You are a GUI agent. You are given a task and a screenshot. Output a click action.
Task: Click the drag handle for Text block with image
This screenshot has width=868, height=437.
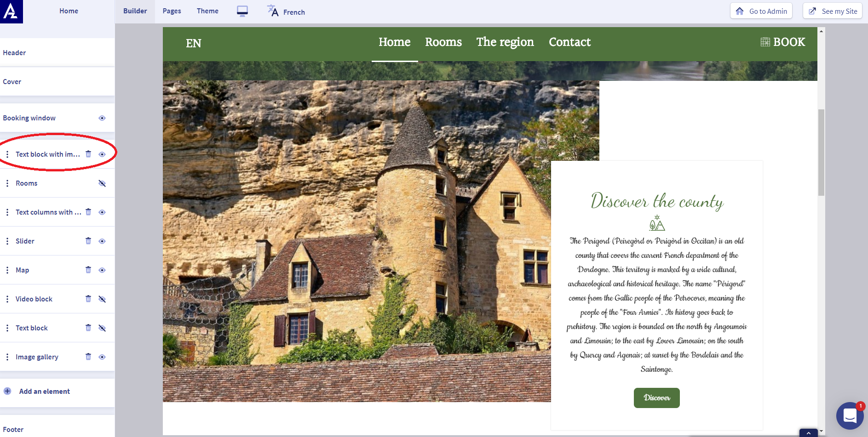[x=7, y=154]
